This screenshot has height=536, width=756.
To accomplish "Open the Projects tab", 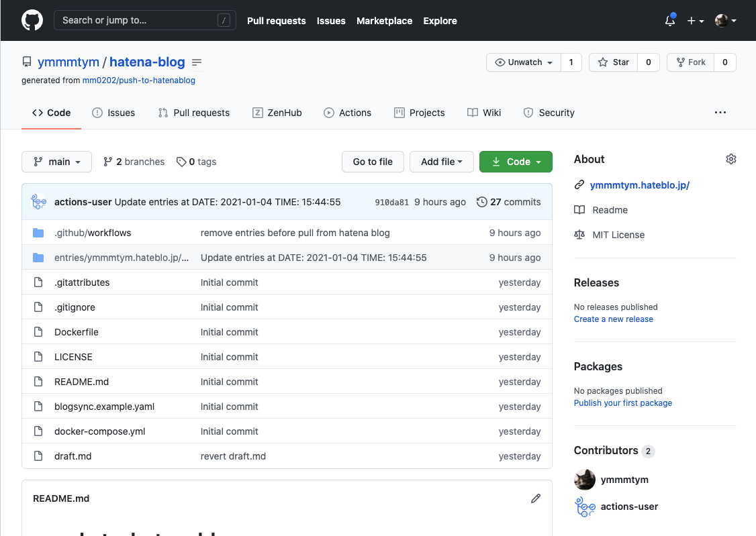I will click(420, 113).
